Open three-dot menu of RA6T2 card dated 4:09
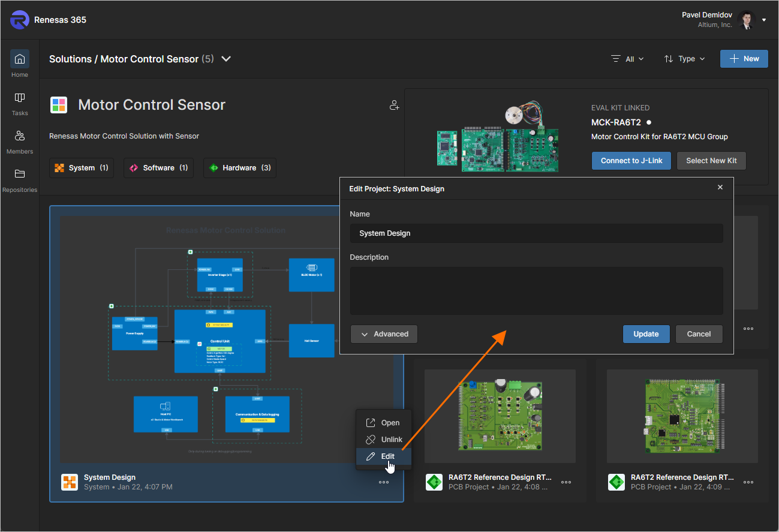 tap(748, 482)
